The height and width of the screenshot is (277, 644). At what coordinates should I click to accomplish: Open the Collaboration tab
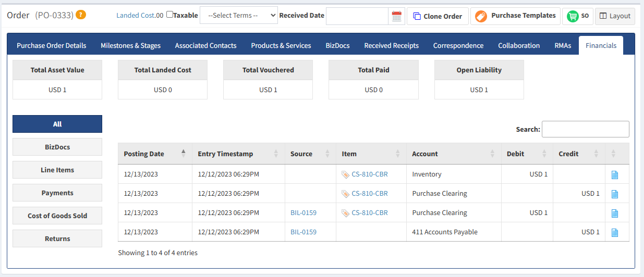[519, 45]
